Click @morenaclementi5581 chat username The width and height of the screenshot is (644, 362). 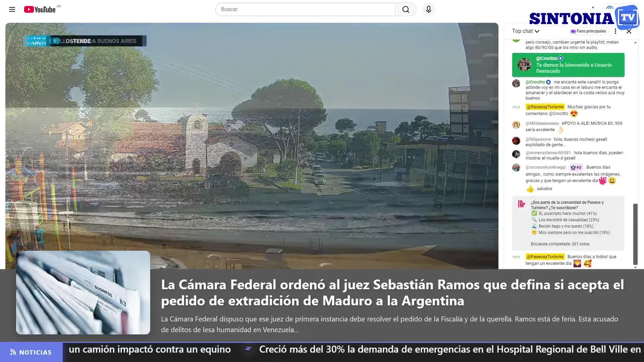pyautogui.click(x=548, y=153)
